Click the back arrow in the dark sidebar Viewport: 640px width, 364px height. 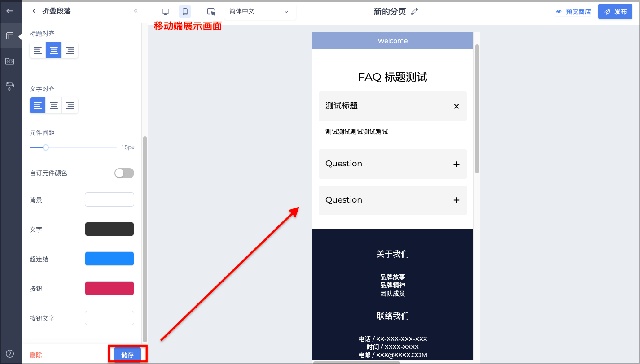10,11
